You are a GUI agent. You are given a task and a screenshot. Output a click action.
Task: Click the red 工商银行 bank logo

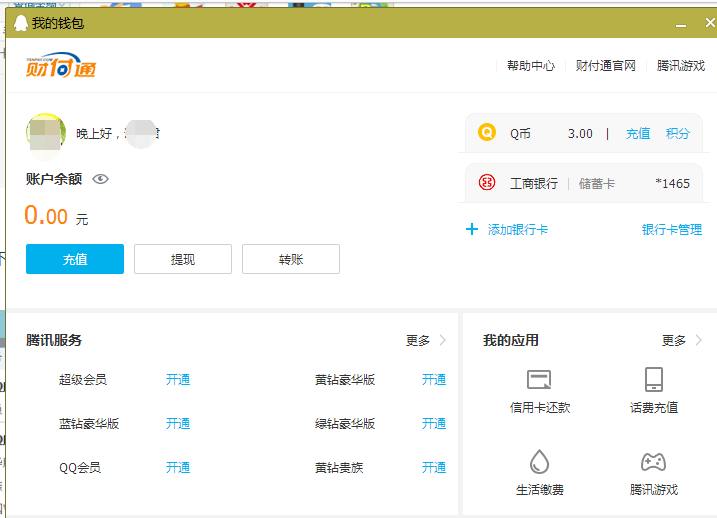(x=487, y=183)
